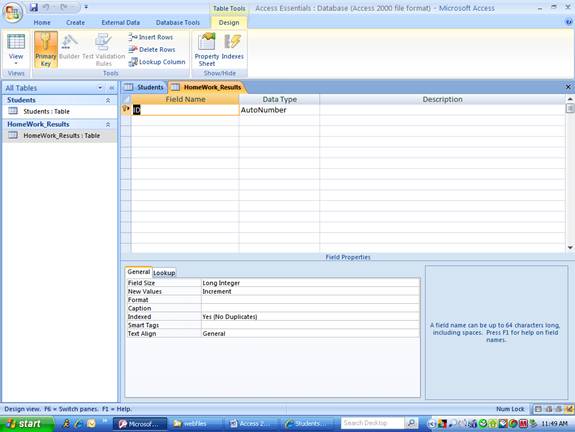This screenshot has width=575, height=432.
Task: Open the General field properties tab
Action: tap(139, 272)
